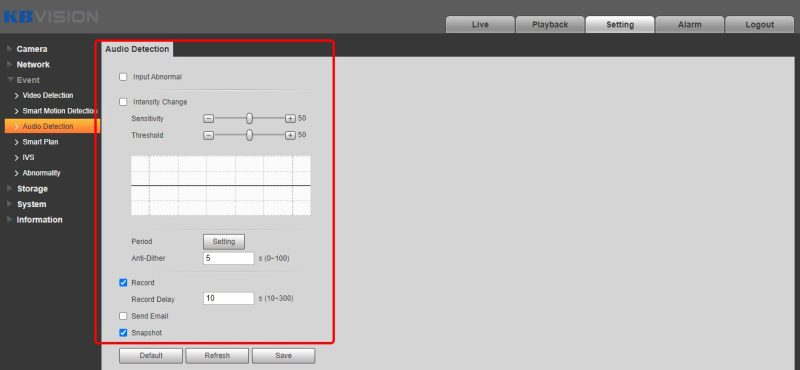
Task: Expand the Information section in sidebar
Action: click(x=39, y=220)
